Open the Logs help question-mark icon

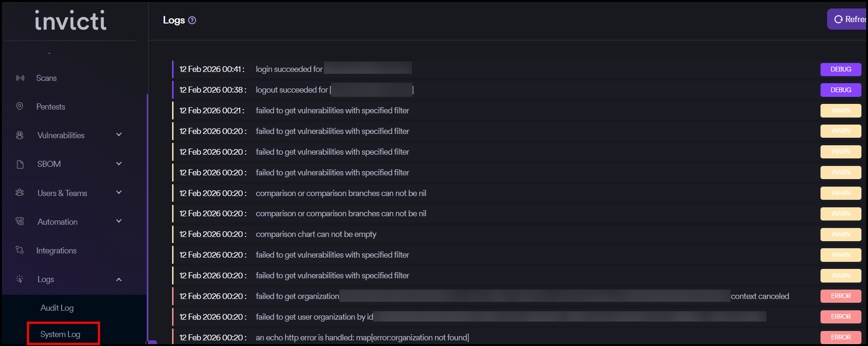192,20
